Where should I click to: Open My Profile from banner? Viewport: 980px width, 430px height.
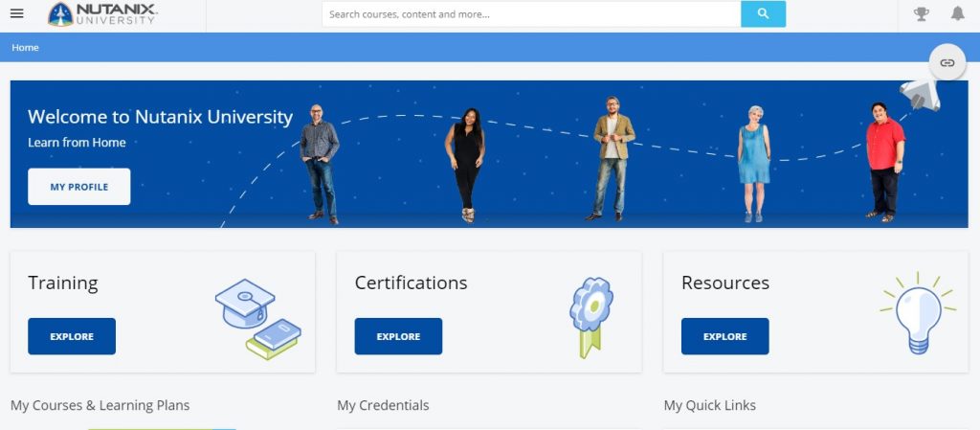(79, 186)
